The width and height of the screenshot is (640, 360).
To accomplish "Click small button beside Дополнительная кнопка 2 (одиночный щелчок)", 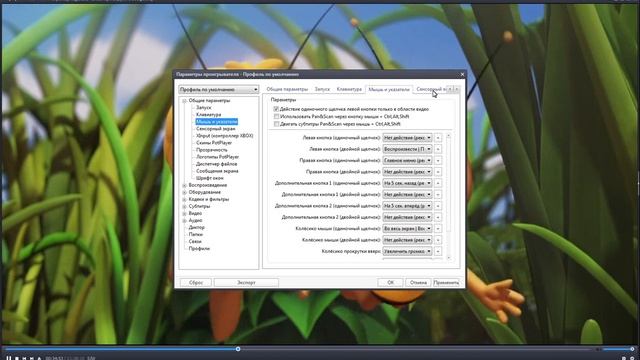I will (x=438, y=206).
